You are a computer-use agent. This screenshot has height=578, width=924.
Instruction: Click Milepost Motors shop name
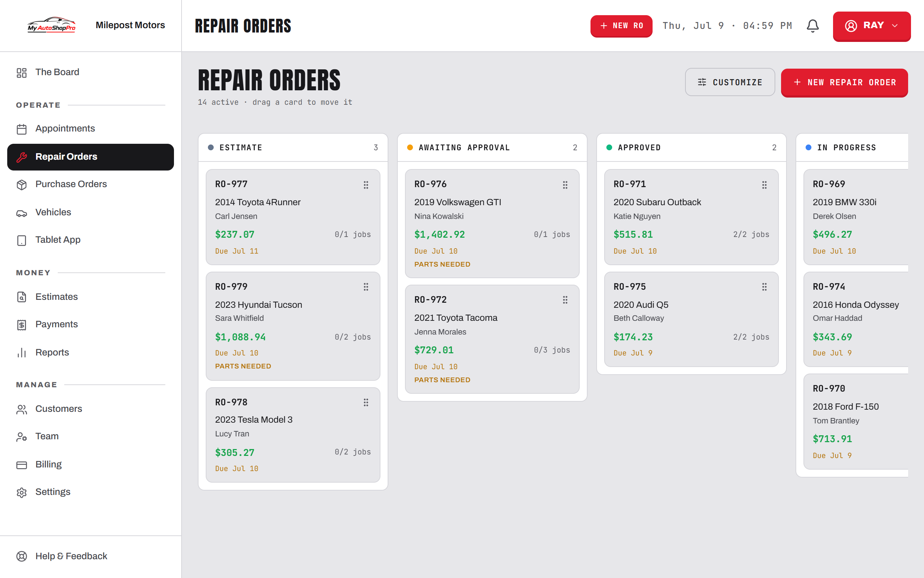(x=130, y=25)
